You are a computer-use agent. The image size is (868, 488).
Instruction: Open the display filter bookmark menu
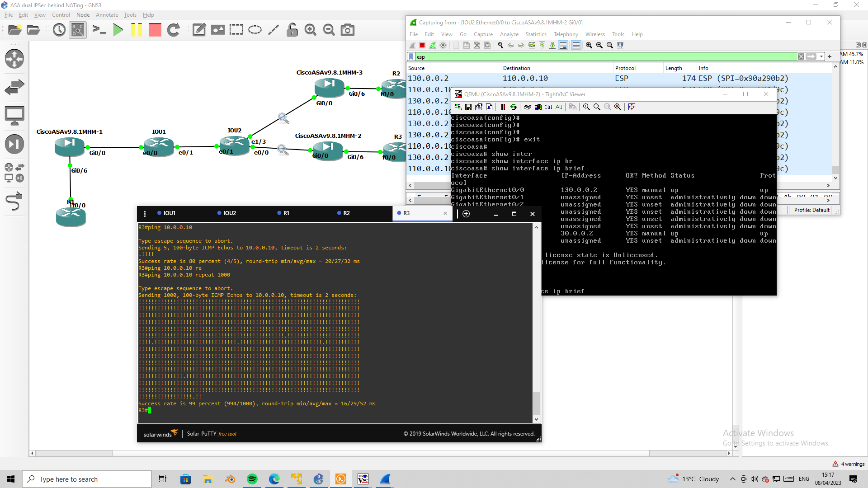[411, 56]
